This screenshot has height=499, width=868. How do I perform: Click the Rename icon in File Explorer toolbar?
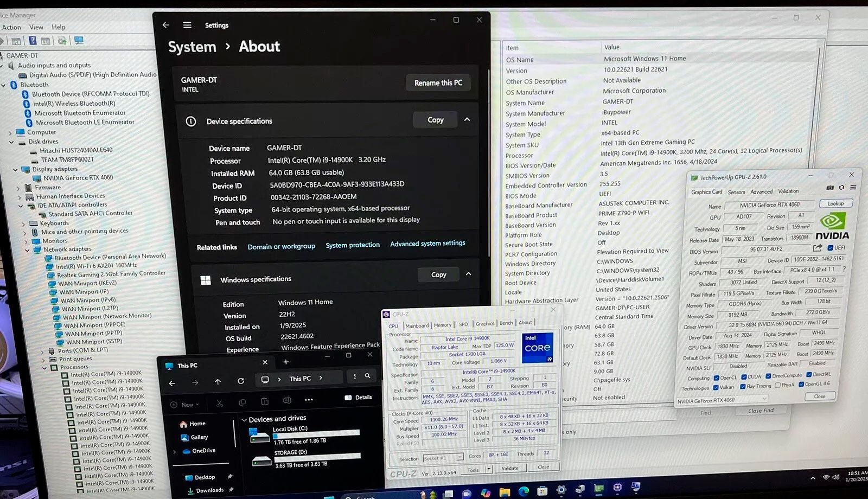click(x=287, y=401)
